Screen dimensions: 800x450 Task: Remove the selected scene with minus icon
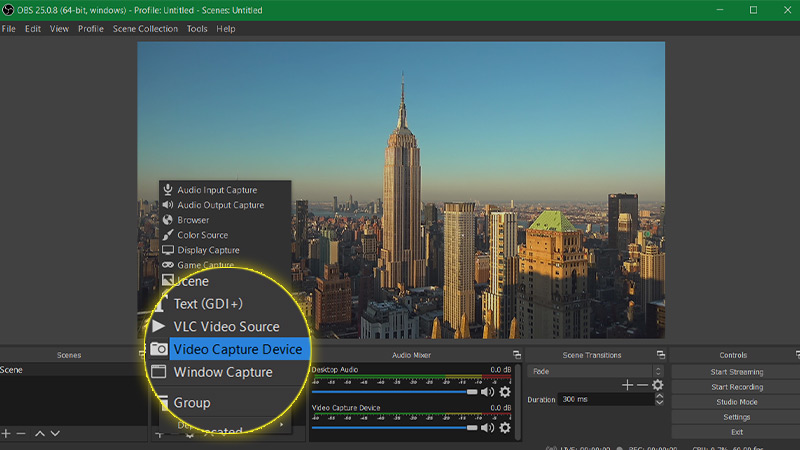tap(21, 434)
